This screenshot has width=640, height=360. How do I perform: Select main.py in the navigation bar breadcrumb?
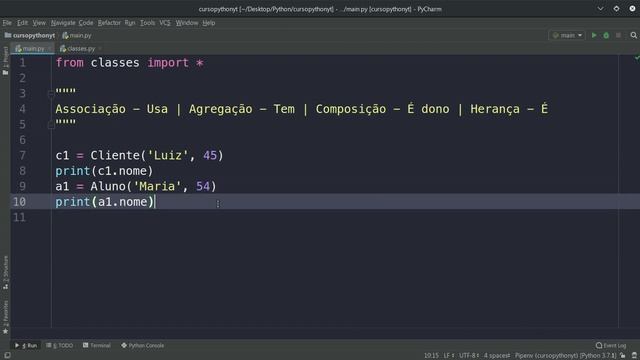coord(77,36)
